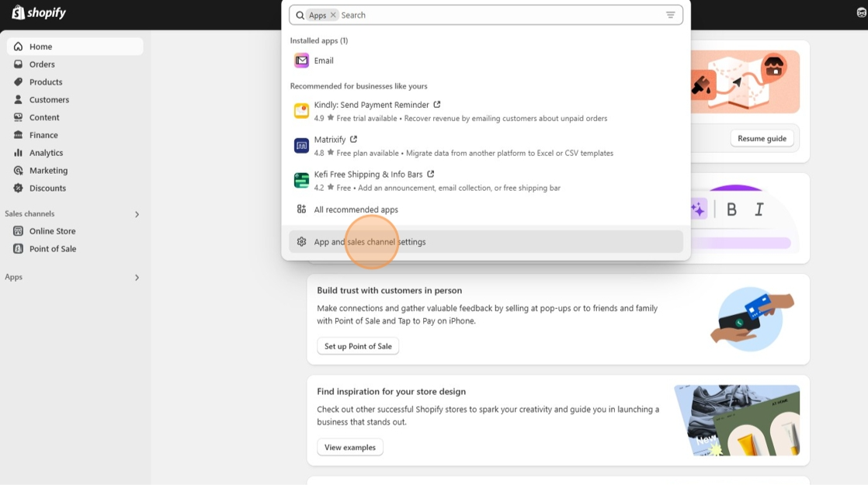The height and width of the screenshot is (485, 868).
Task: Open Kefi Free Shipping & Info Bars
Action: (x=368, y=175)
